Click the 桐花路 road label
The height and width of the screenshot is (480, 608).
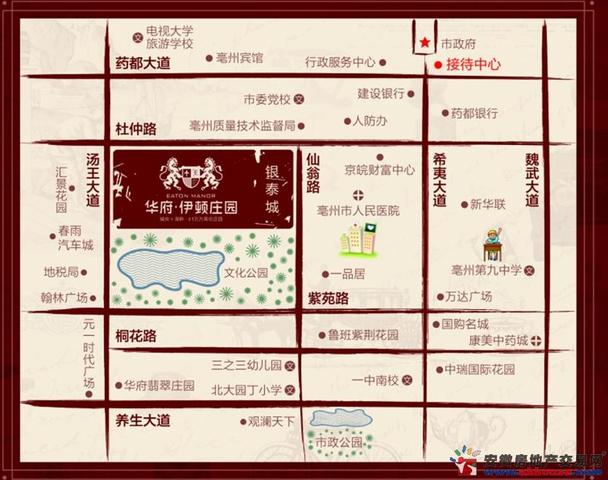click(136, 336)
